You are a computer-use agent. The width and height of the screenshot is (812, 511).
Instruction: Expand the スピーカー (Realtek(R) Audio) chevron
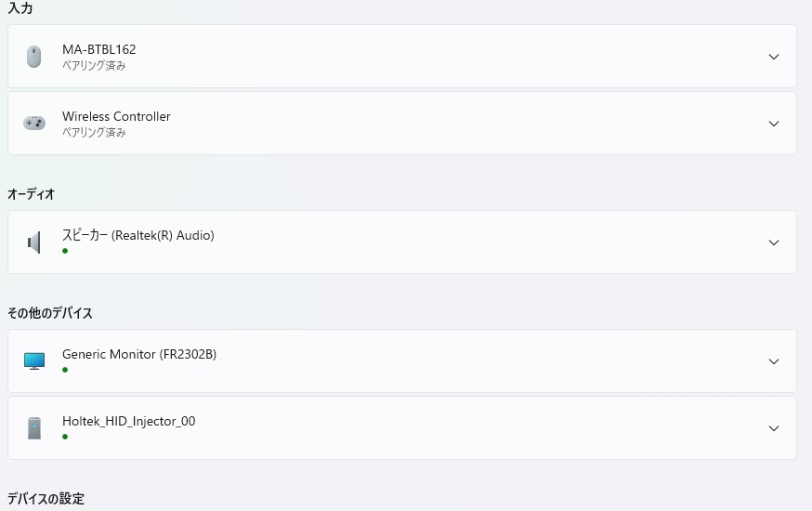click(x=774, y=242)
